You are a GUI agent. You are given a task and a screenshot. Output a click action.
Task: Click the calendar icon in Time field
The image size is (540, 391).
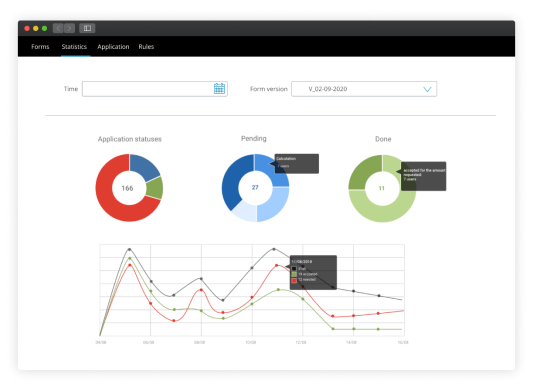coord(219,89)
